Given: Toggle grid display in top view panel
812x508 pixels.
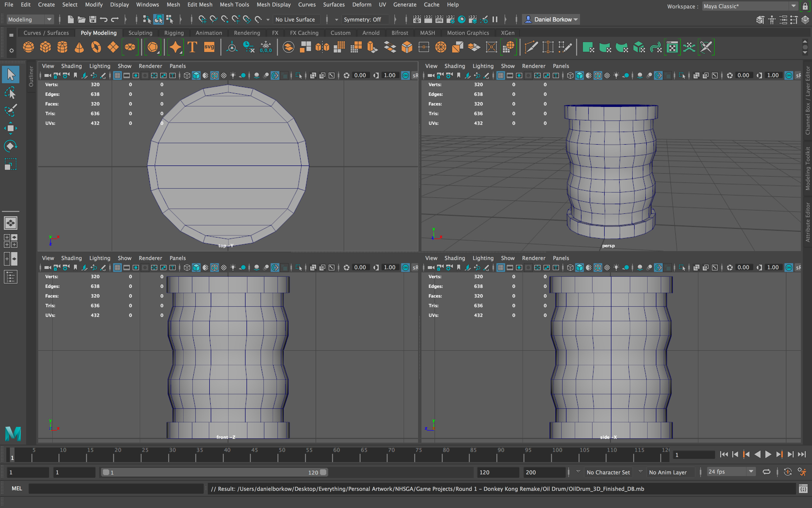Looking at the screenshot, I should tap(117, 75).
